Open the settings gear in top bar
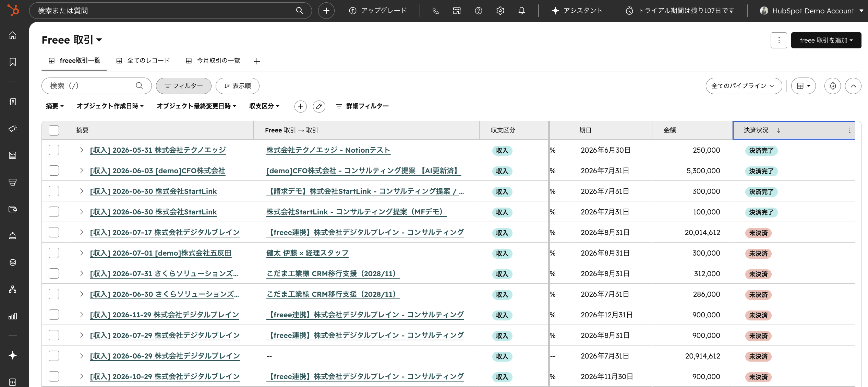This screenshot has width=868, height=387. [x=500, y=11]
